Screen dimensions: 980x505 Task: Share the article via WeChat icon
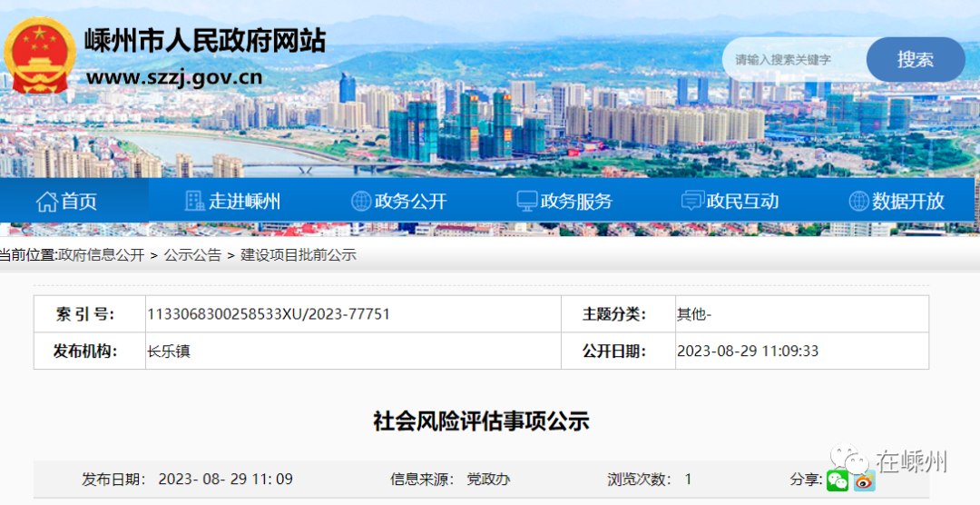(x=838, y=480)
